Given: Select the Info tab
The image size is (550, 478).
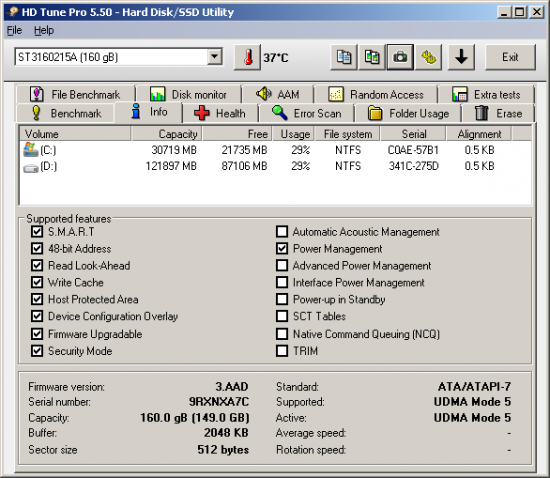Looking at the screenshot, I should tap(148, 112).
